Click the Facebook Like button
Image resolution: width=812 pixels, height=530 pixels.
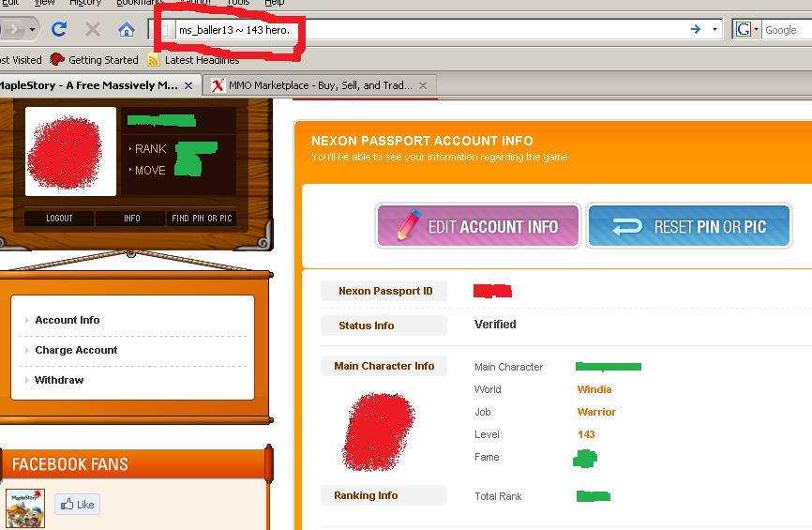point(77,505)
